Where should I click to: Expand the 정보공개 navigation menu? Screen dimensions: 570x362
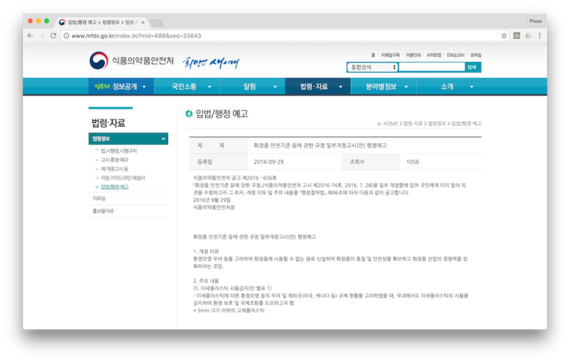click(x=121, y=87)
